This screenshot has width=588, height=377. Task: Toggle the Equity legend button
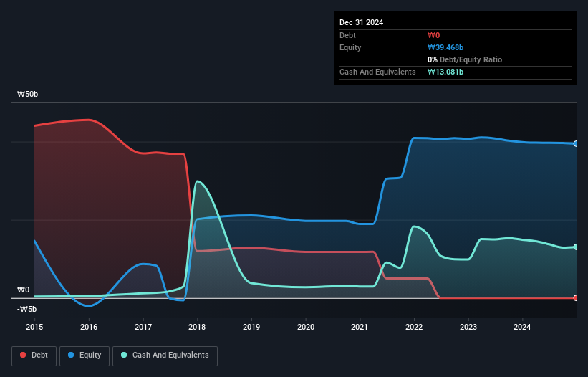pyautogui.click(x=85, y=355)
